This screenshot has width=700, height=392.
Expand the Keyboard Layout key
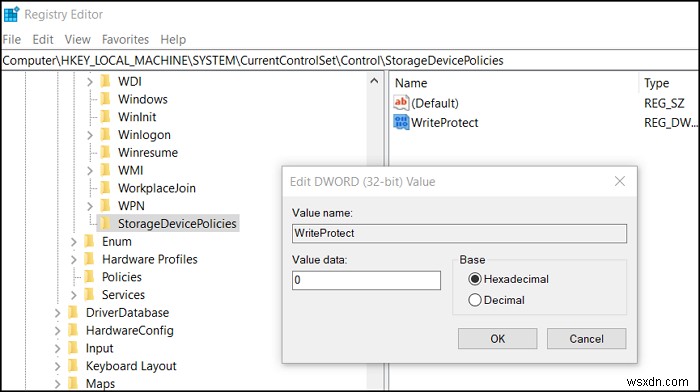tap(57, 367)
